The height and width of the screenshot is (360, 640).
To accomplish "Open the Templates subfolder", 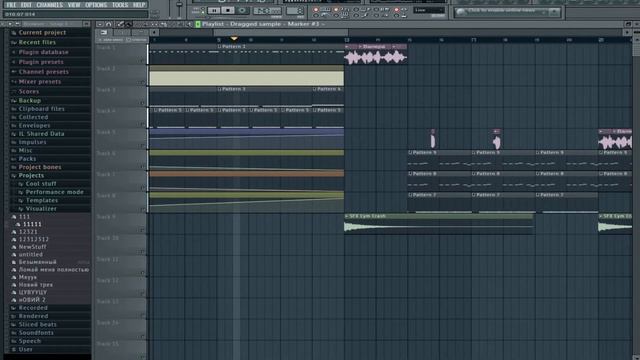I will [x=42, y=200].
